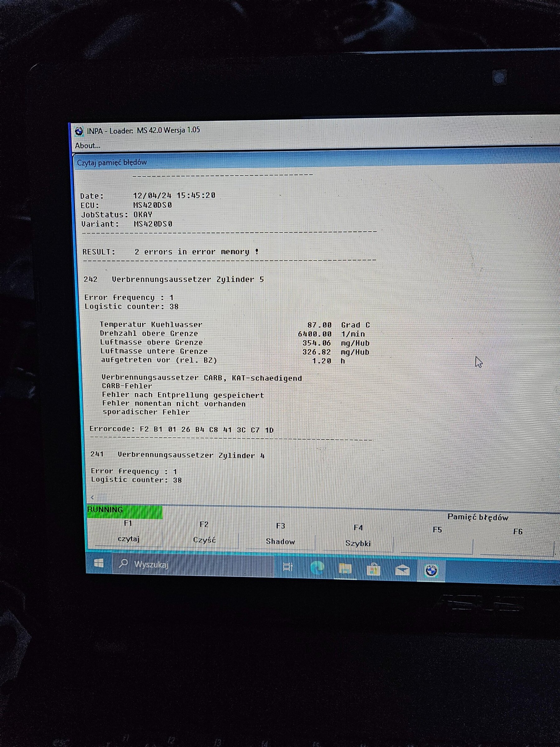Click the 'CARB-Fehler' line
The image size is (560, 747).
coord(127,386)
